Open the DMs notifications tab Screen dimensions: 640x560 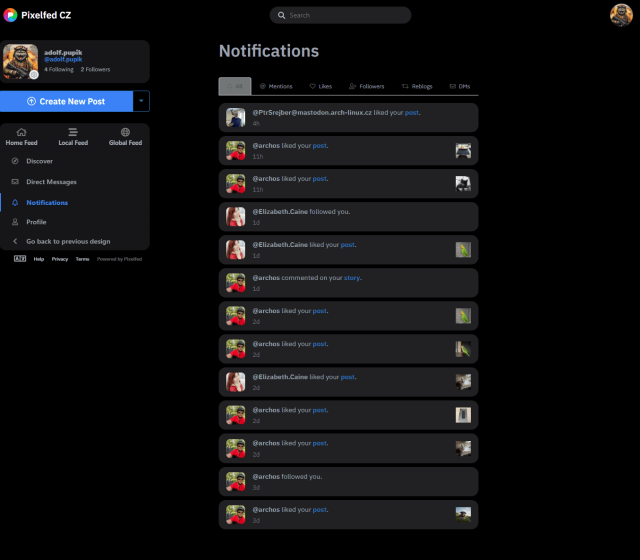[460, 87]
